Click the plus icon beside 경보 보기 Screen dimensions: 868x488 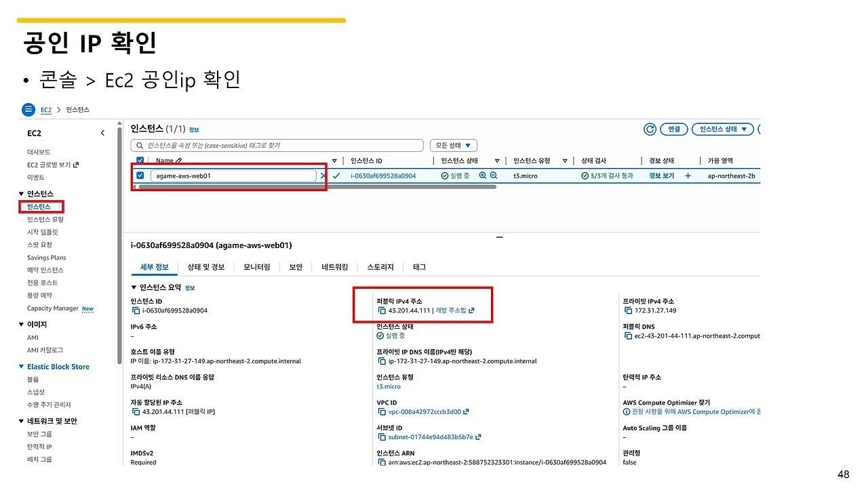point(688,176)
